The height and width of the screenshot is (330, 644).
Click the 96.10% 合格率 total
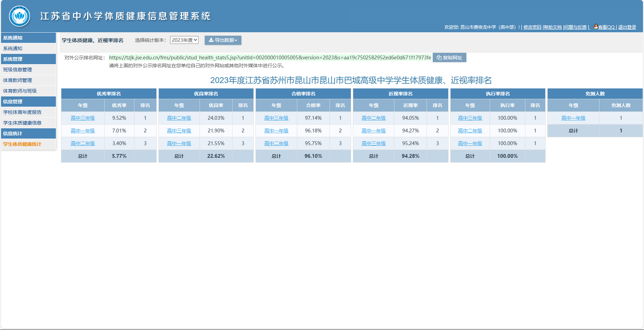313,156
